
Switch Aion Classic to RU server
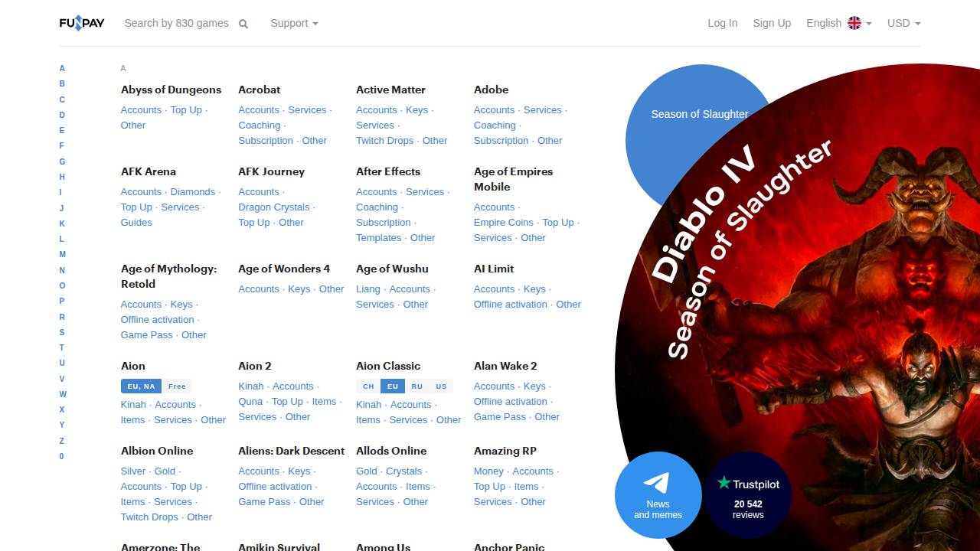tap(416, 386)
